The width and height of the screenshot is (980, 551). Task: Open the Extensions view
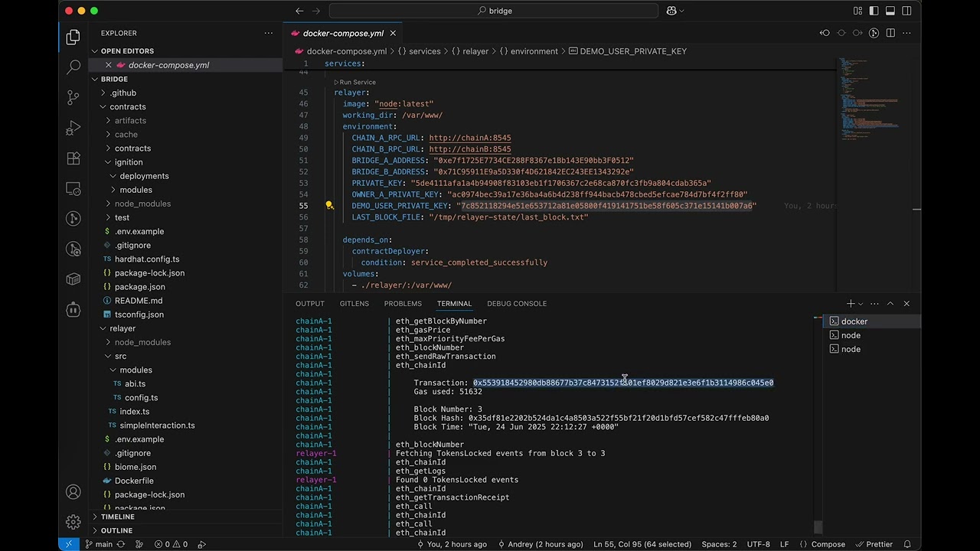[x=73, y=158]
